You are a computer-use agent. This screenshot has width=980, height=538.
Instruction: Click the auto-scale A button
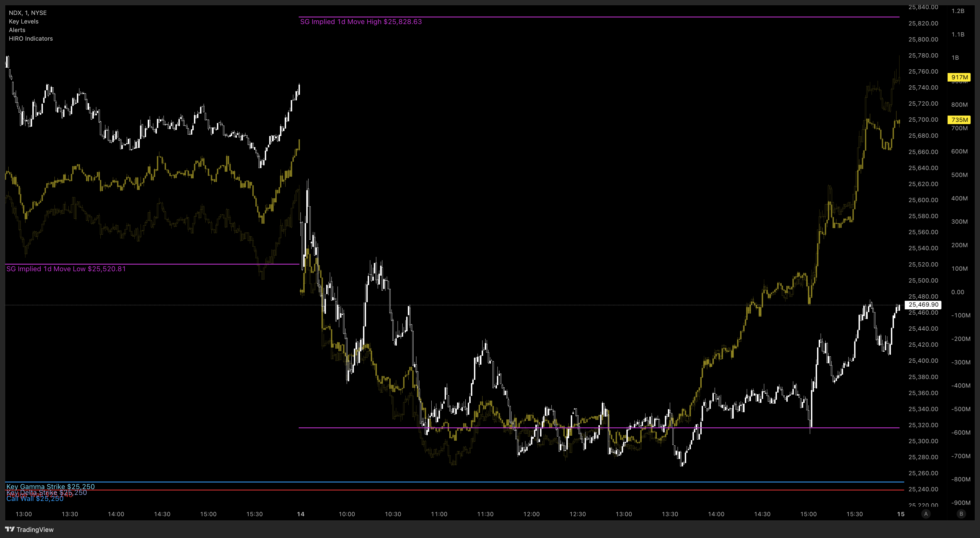click(x=925, y=514)
